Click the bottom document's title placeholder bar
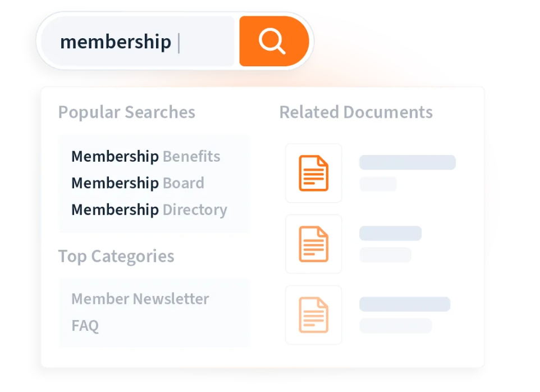The image size is (540, 392). pyautogui.click(x=404, y=304)
